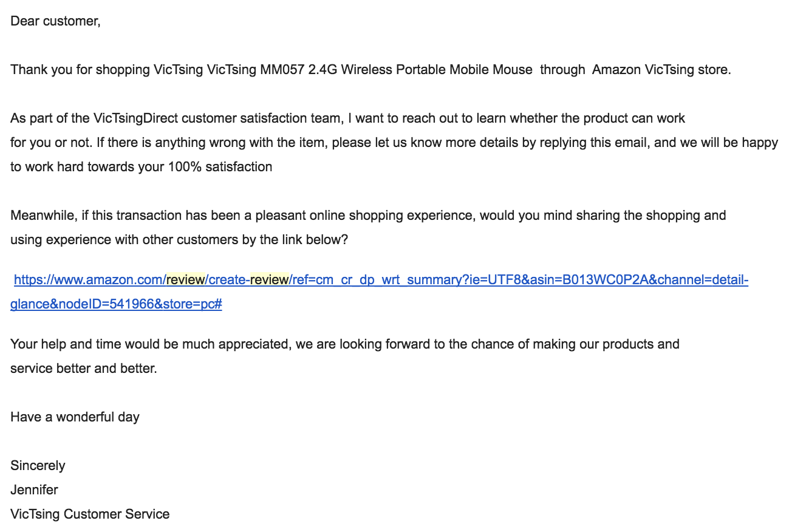The height and width of the screenshot is (532, 792).
Task: Click the 'https://www.amazon.com' portion of the link
Action: pos(88,280)
